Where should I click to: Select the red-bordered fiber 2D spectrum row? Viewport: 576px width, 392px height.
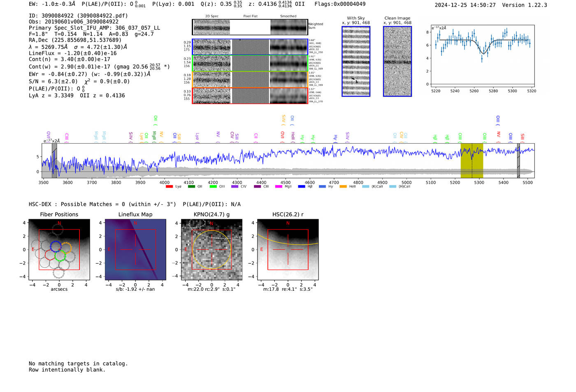pos(250,95)
